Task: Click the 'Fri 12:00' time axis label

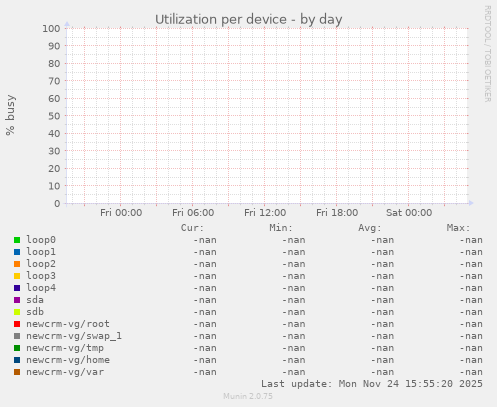Action: click(265, 213)
